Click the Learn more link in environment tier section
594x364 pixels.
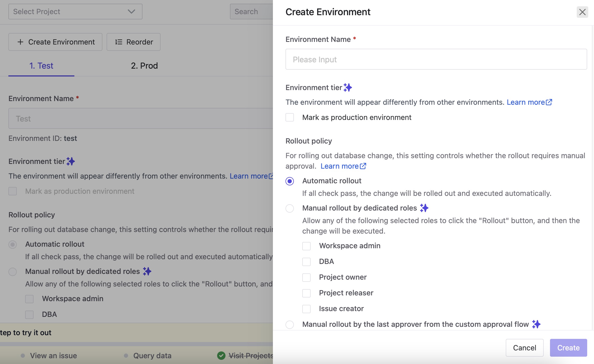click(526, 102)
